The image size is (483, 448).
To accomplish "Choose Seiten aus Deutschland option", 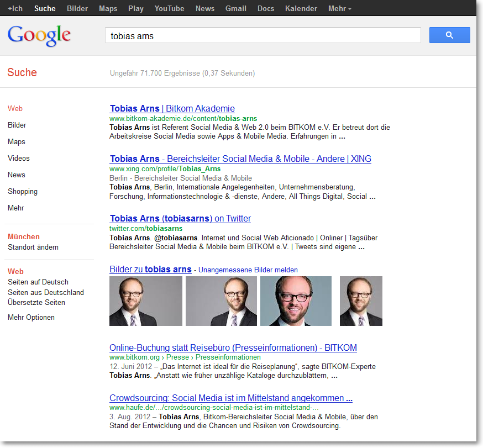I will [x=45, y=293].
